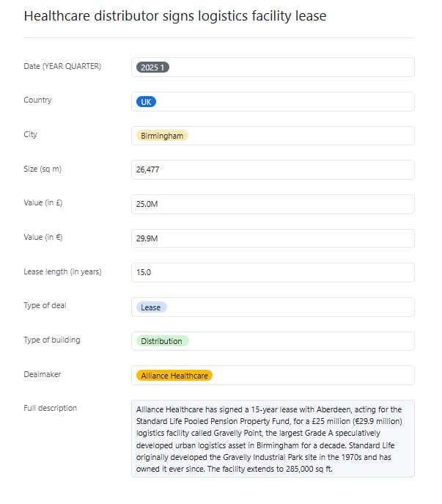Image resolution: width=442 pixels, height=504 pixels.
Task: Focus the Lease length field
Action: tap(273, 273)
